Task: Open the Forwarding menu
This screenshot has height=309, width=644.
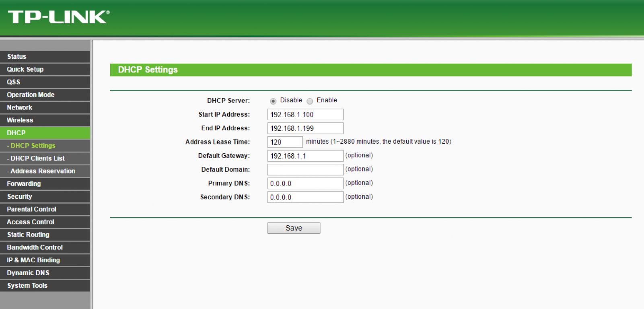Action: [x=45, y=184]
